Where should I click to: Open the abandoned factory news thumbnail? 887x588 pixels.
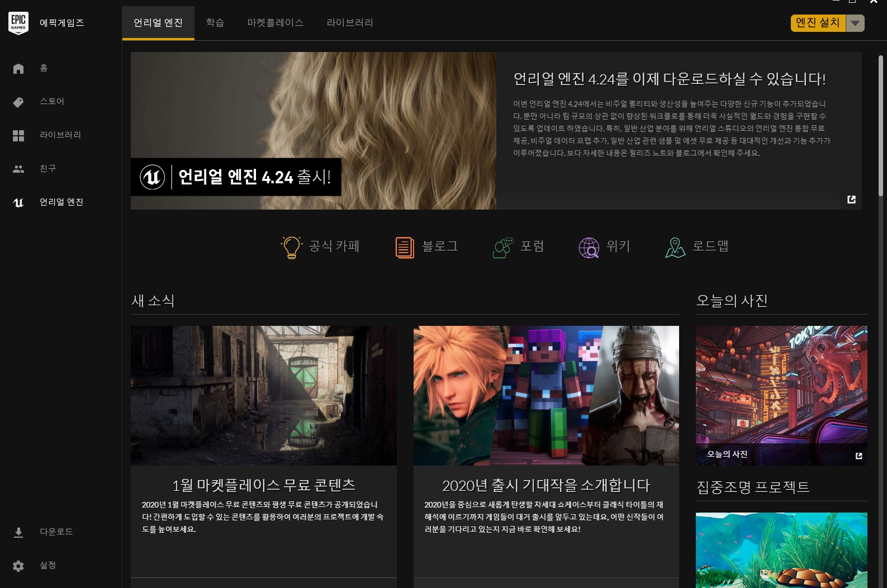(264, 396)
